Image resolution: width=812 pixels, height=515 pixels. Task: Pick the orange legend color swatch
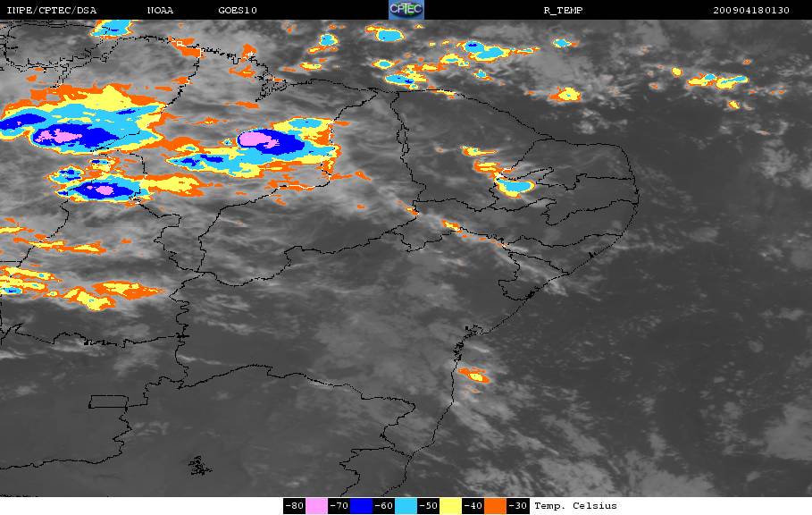(496, 506)
